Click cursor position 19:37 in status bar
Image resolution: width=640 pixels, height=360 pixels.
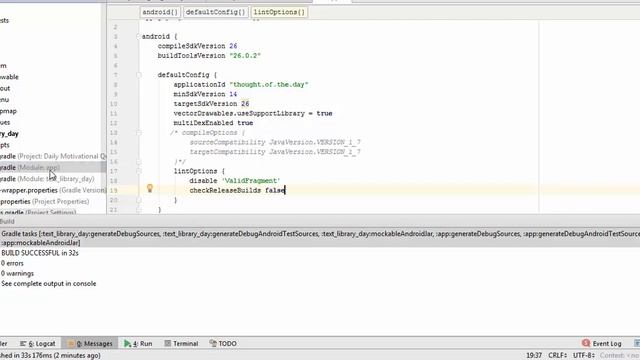(533, 356)
